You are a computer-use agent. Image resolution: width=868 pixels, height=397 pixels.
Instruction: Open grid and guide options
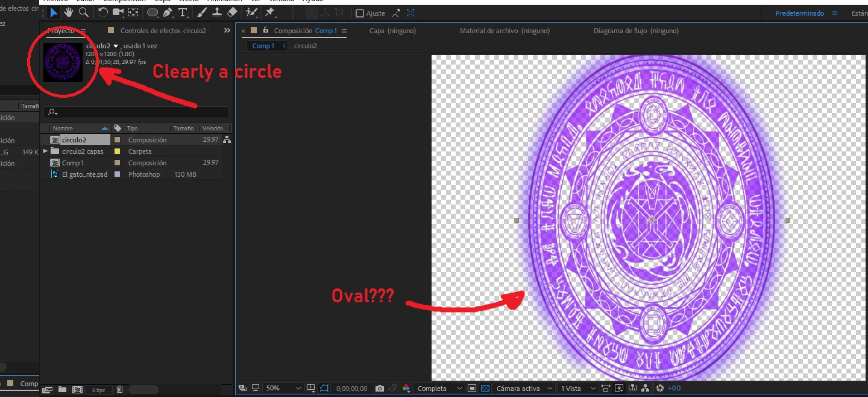(x=311, y=388)
